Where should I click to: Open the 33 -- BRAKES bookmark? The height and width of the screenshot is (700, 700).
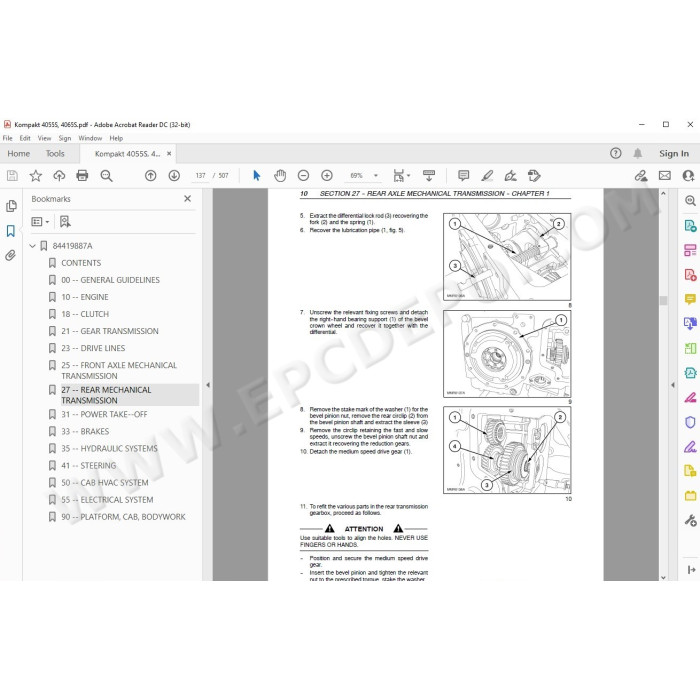(x=85, y=431)
